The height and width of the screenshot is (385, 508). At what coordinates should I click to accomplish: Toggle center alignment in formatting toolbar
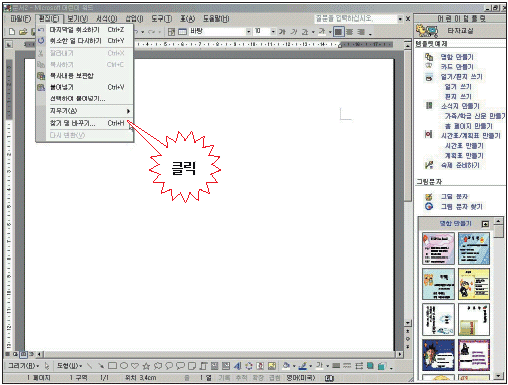pyautogui.click(x=349, y=32)
